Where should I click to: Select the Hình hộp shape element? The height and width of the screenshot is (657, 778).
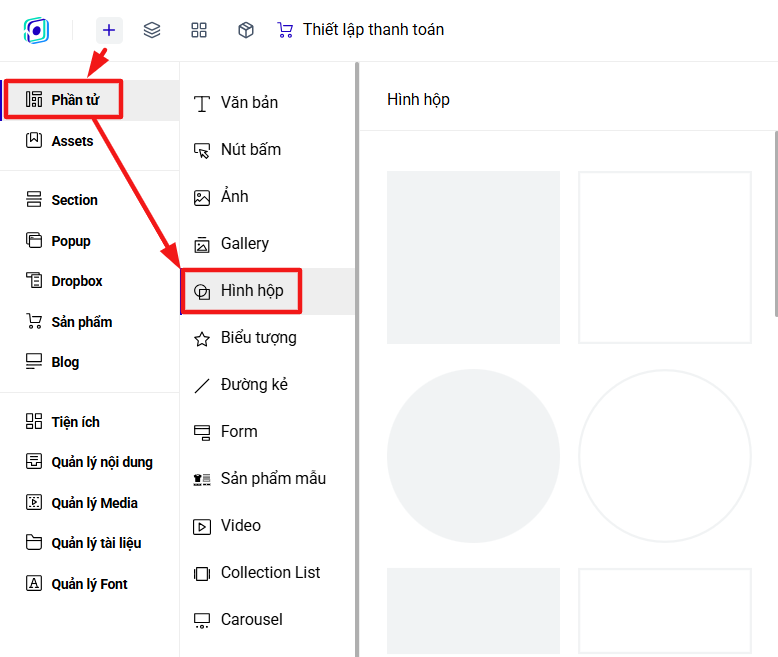[267, 291]
